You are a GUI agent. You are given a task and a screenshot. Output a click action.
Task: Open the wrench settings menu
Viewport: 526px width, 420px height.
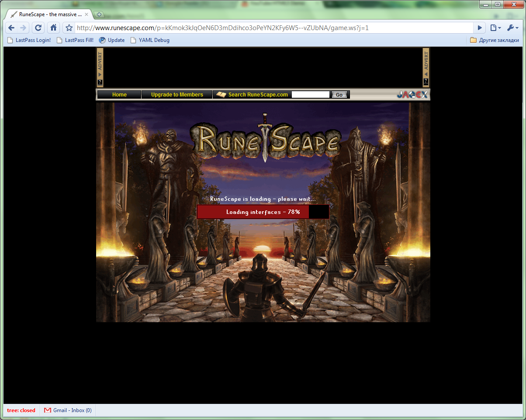512,28
